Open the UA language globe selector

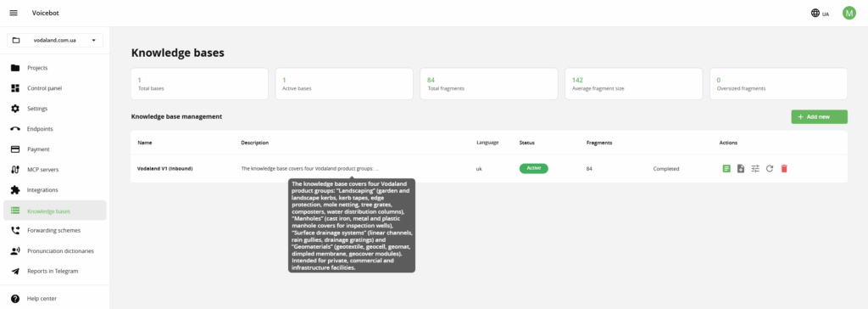820,14
